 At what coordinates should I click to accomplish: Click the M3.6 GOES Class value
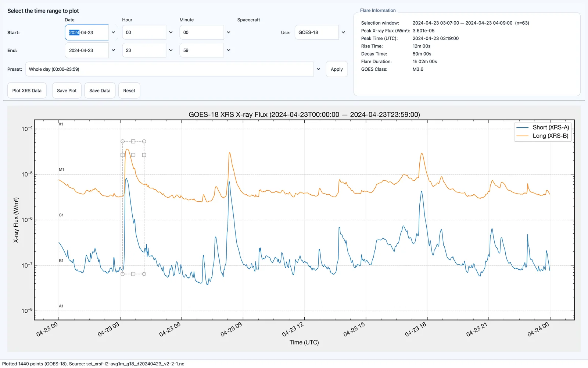pyautogui.click(x=418, y=69)
